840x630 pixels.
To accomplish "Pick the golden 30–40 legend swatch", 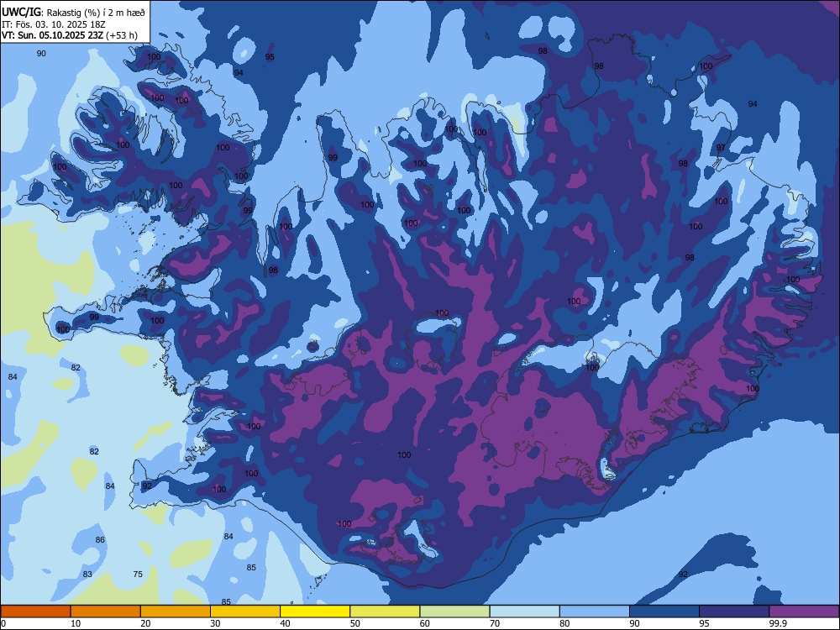I will 245,612.
